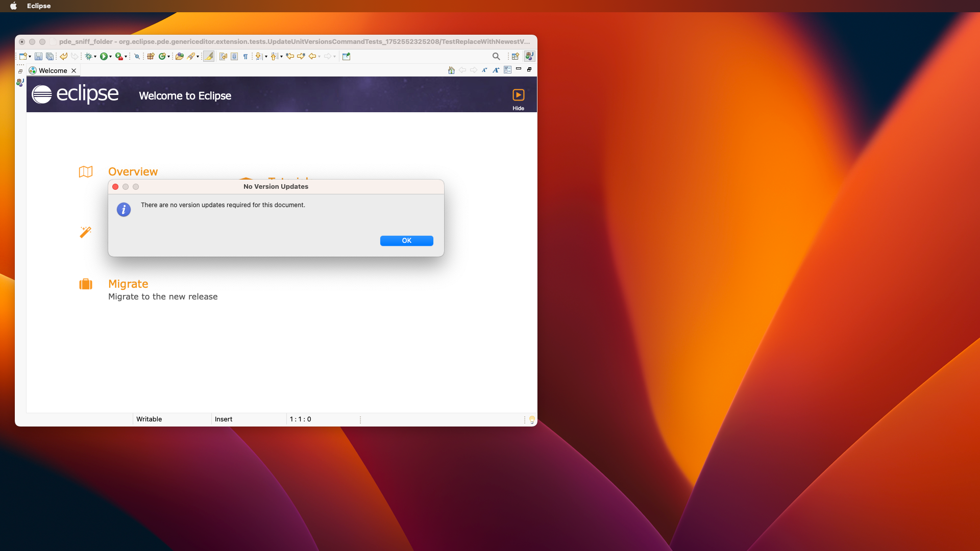Expand the Debug configurations dropdown arrow
The height and width of the screenshot is (551, 980).
click(x=95, y=57)
